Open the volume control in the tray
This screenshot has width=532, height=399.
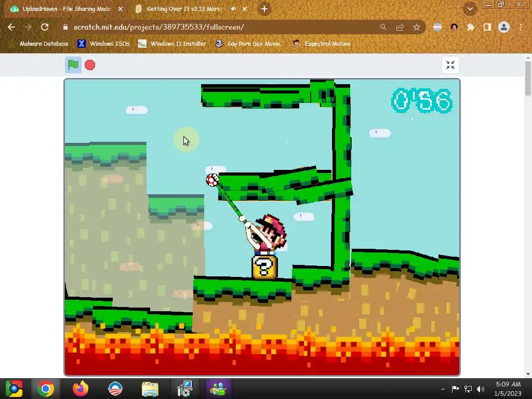point(481,389)
